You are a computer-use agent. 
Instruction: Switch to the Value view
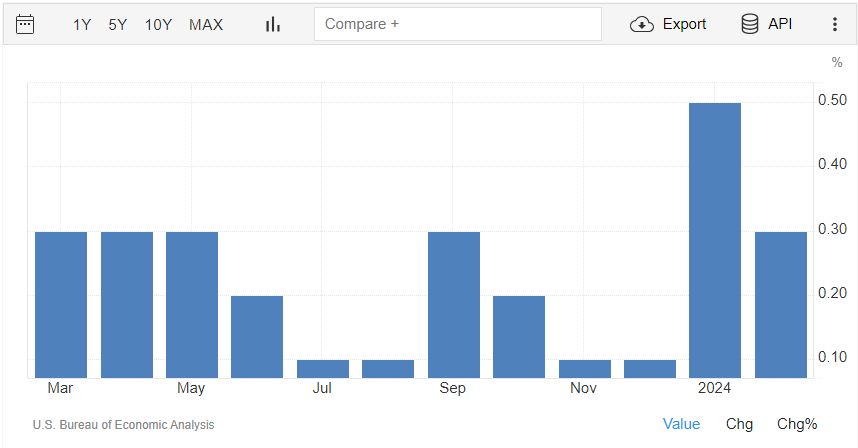click(681, 424)
